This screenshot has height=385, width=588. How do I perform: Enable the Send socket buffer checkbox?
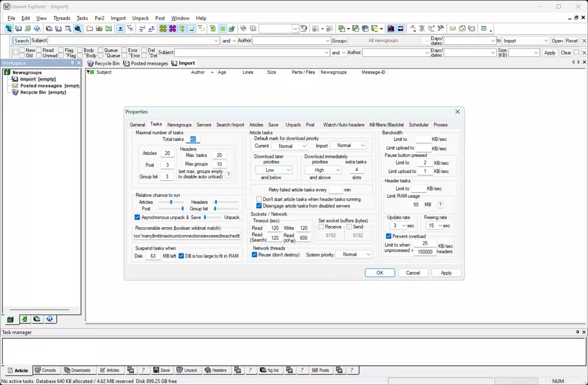[x=349, y=227]
